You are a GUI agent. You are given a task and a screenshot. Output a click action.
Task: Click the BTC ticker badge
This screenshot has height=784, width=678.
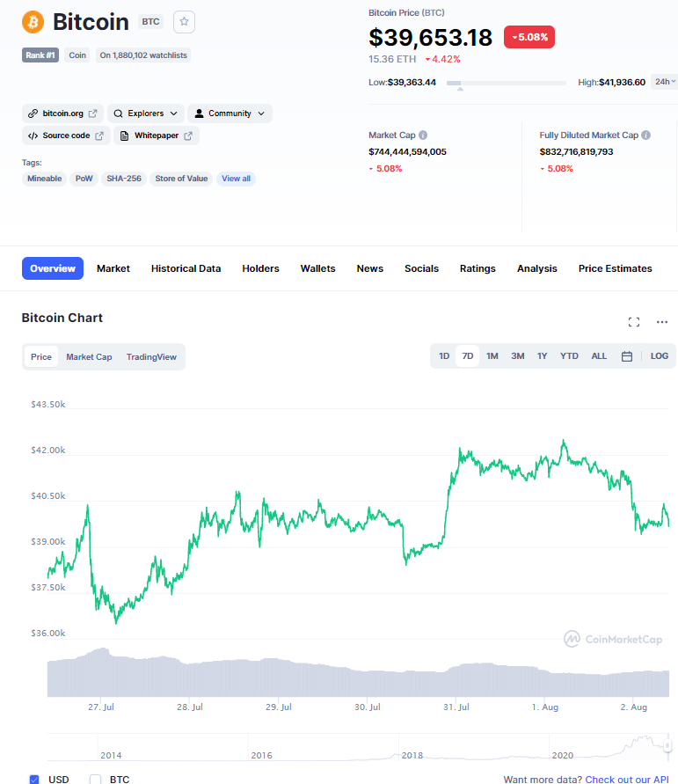click(150, 21)
